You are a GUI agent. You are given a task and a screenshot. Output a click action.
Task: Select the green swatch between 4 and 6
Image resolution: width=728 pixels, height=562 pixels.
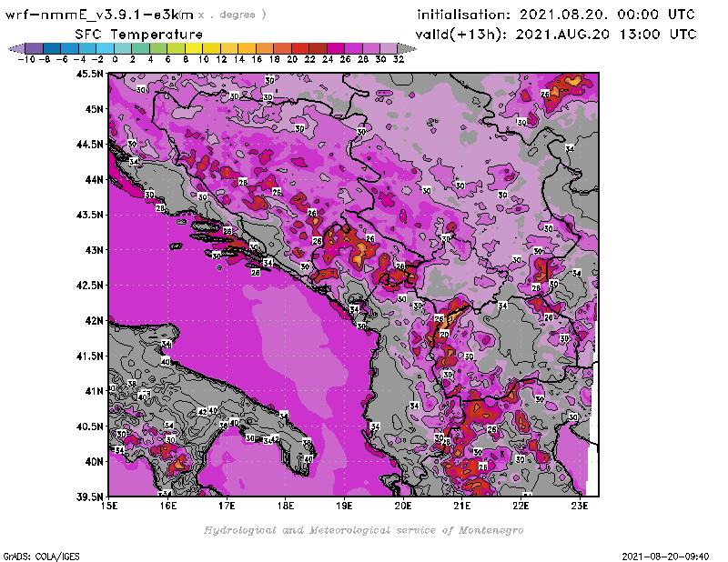pyautogui.click(x=157, y=48)
